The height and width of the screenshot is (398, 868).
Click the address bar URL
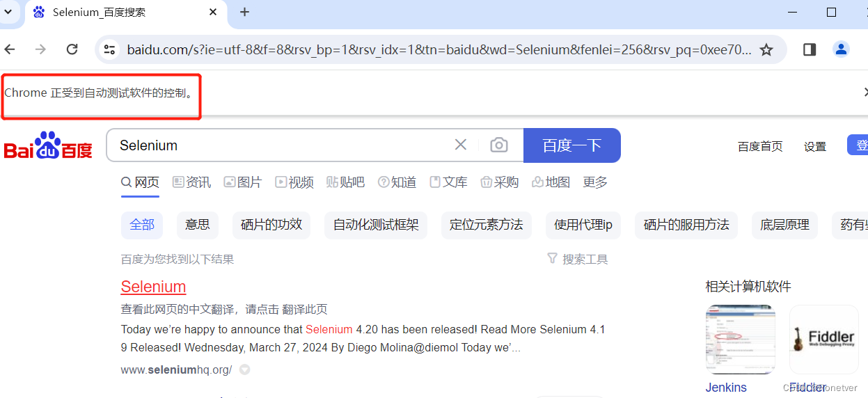point(439,49)
